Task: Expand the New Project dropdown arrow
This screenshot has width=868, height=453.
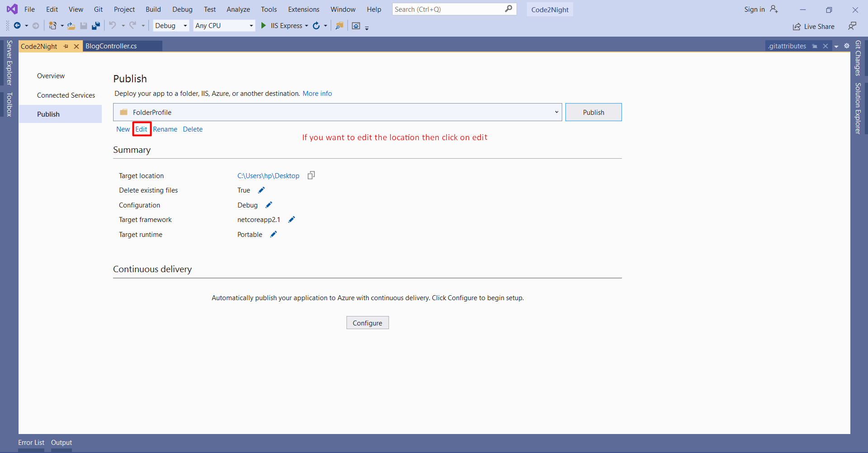Action: point(62,26)
